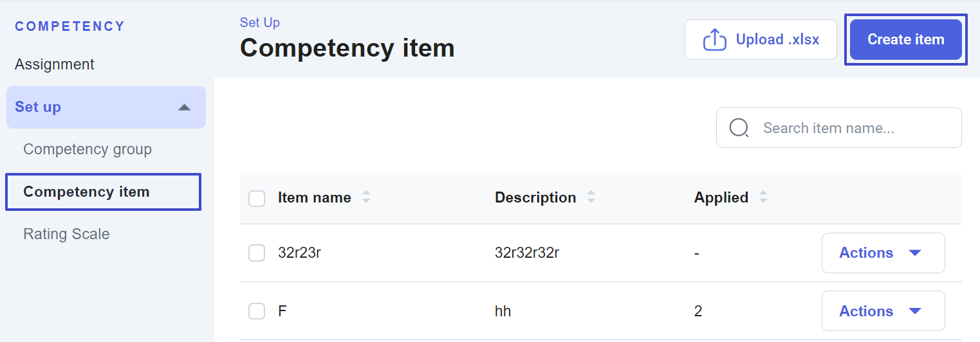Sort by Applied column arrows
This screenshot has height=342, width=980.
(x=763, y=197)
